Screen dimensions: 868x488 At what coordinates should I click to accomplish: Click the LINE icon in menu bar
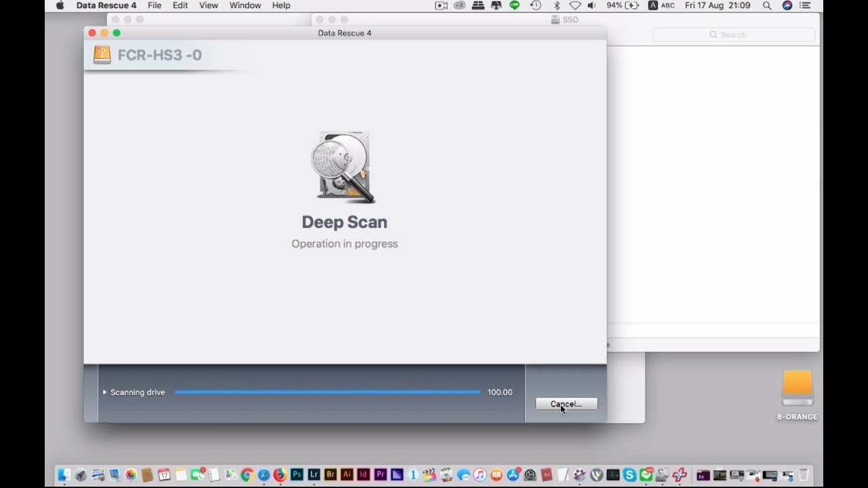[515, 5]
